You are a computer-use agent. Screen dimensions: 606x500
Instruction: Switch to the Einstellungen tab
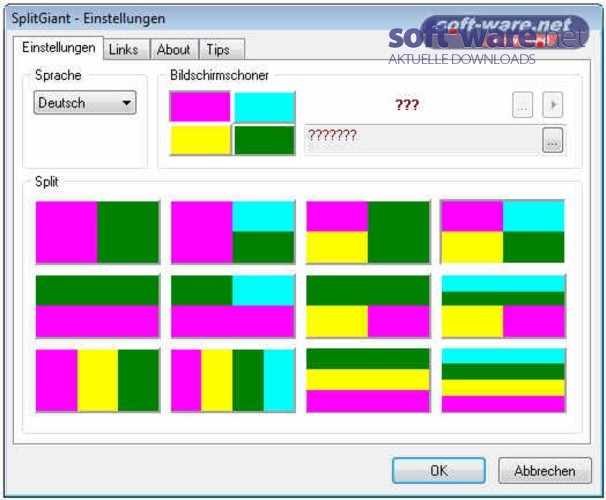tap(58, 48)
